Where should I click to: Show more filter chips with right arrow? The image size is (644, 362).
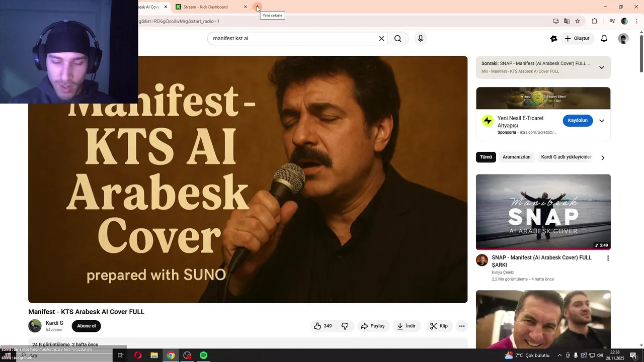(603, 157)
